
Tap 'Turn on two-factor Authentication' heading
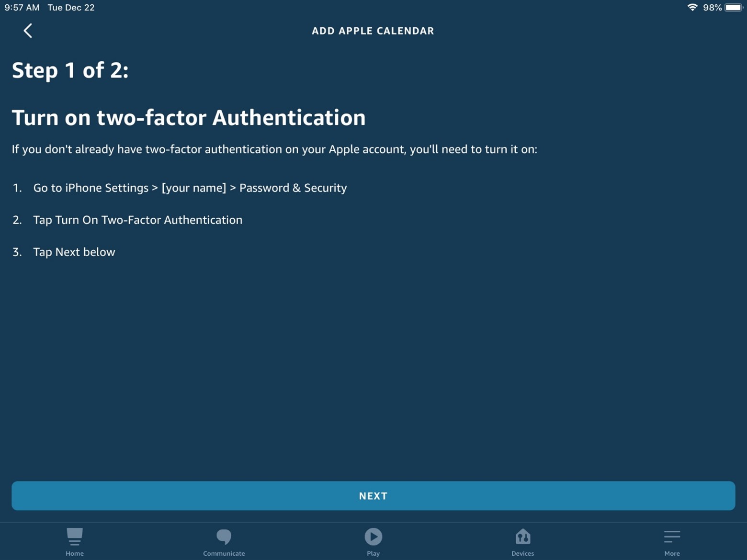[x=189, y=118]
